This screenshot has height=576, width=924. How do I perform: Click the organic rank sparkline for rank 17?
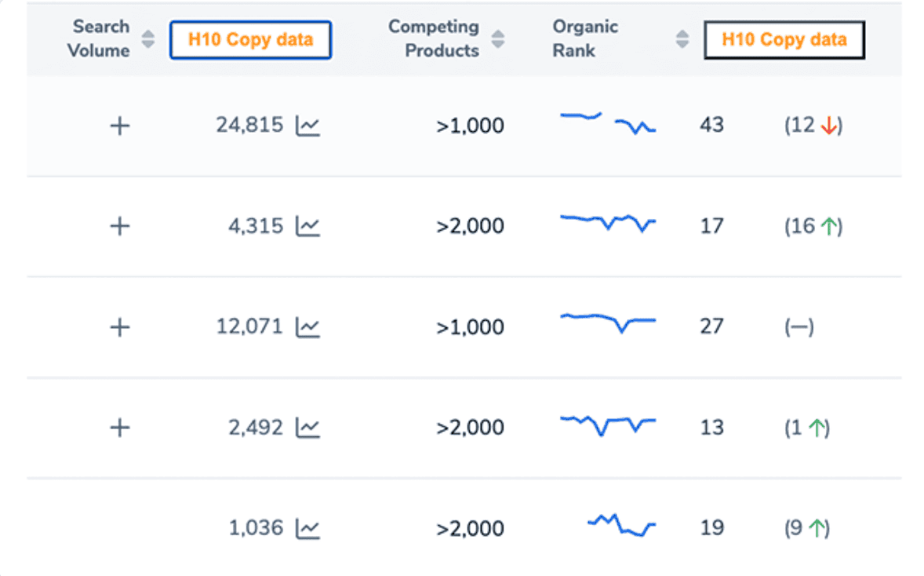coord(608,223)
